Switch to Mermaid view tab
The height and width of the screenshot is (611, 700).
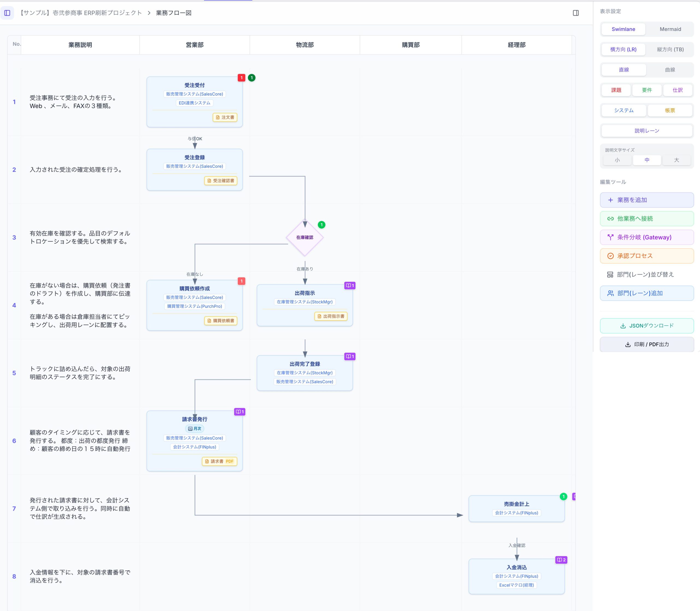tap(670, 29)
